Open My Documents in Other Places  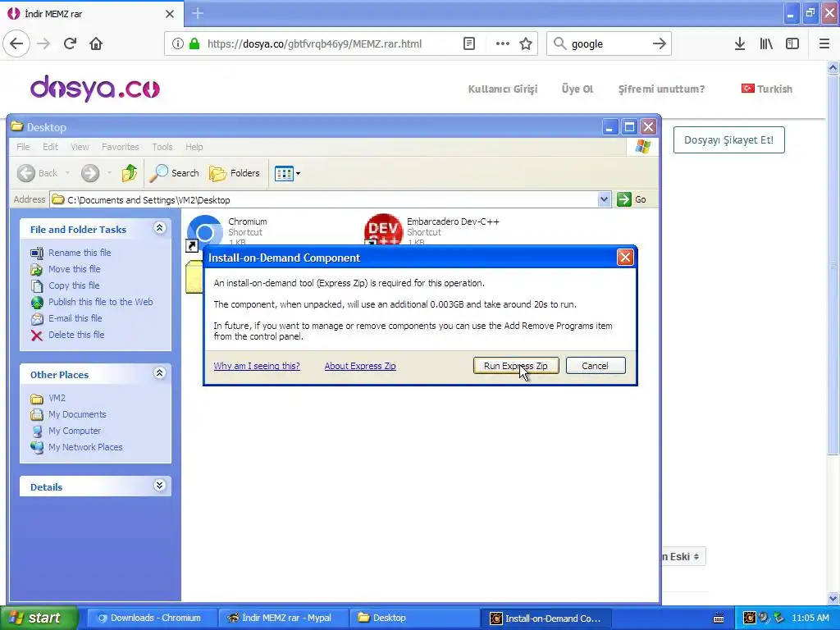tap(77, 414)
